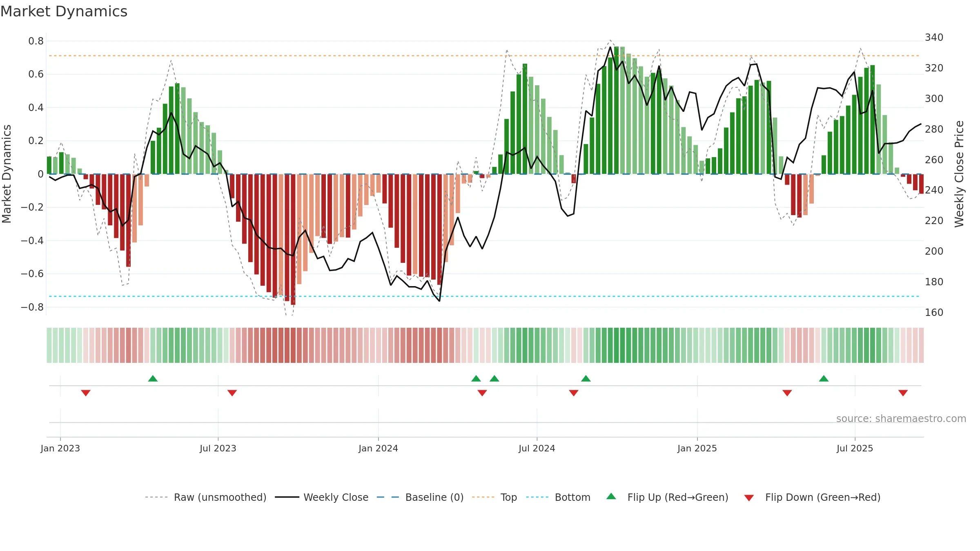Select the red flip-down marker just after Jul 2023
The width and height of the screenshot is (980, 551).
(x=232, y=393)
